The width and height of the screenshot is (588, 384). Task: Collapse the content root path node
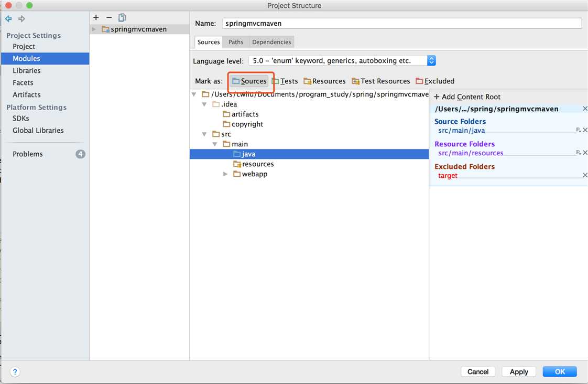[194, 94]
